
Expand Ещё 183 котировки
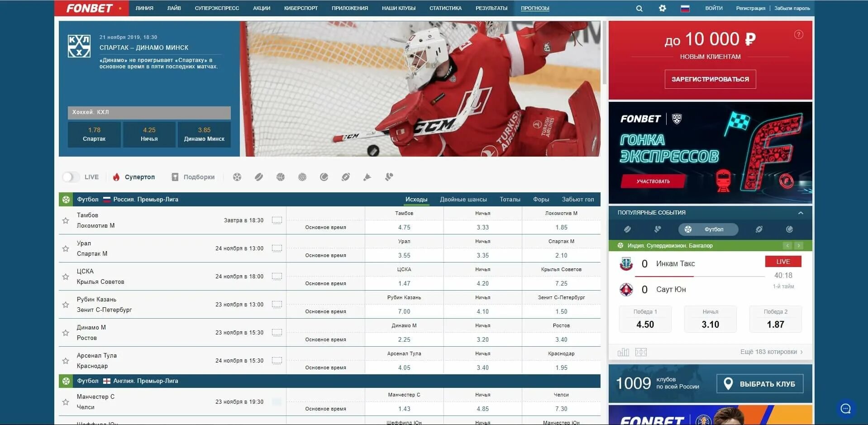click(x=772, y=352)
